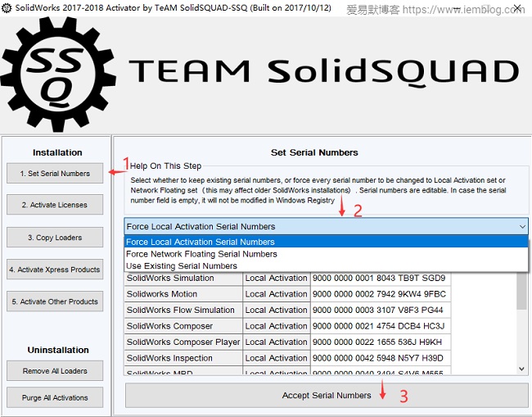This screenshot has height=417, width=532.
Task: Confirm with Accept Serial Numbers button
Action: coord(327,395)
